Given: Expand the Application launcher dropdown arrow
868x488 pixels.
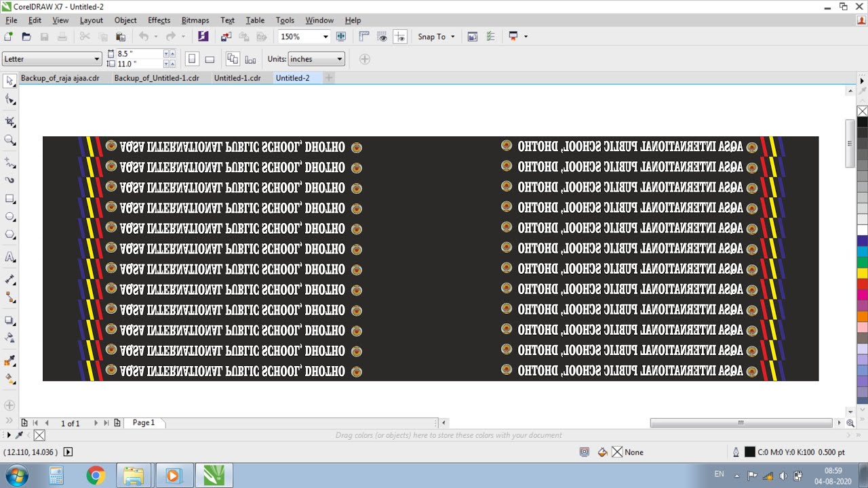Looking at the screenshot, I should 526,37.
